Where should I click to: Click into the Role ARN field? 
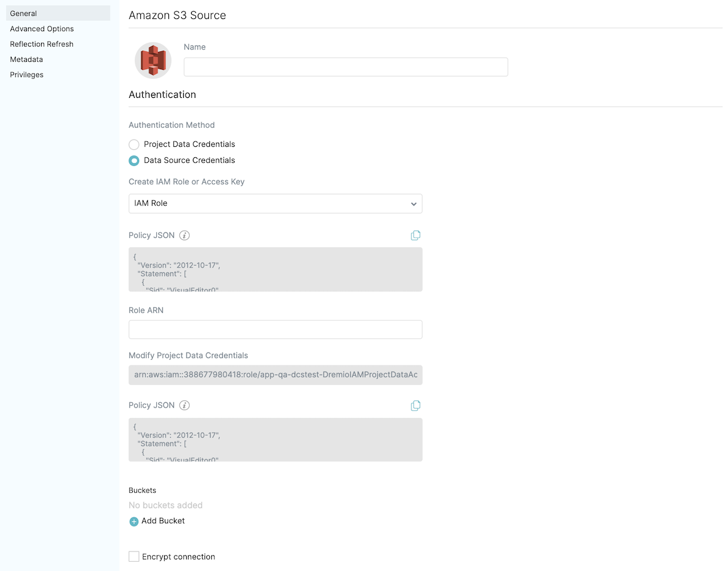(x=275, y=329)
